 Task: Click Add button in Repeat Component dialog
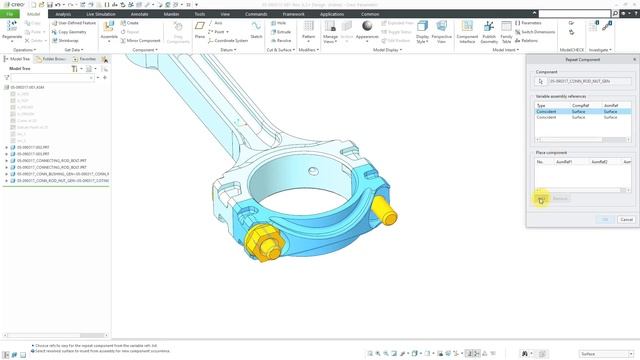541,199
